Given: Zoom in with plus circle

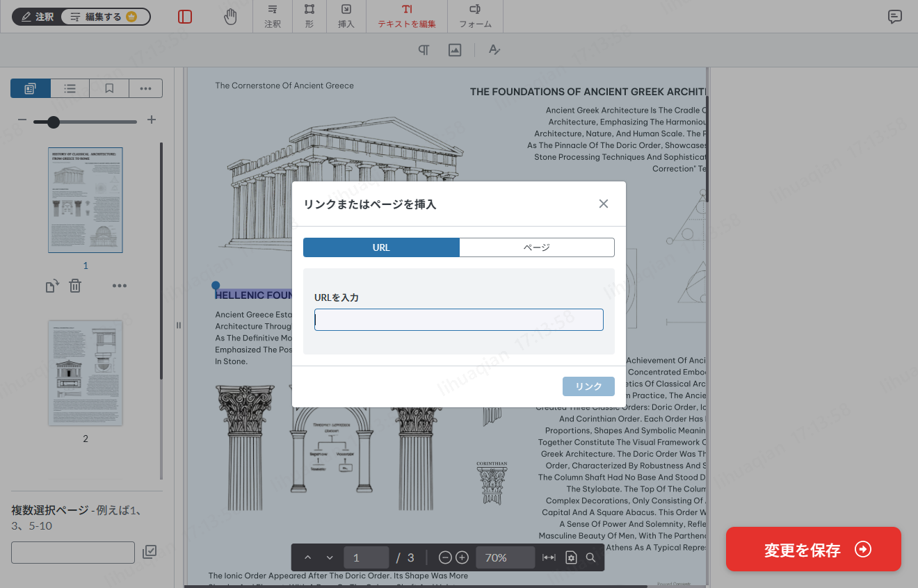Looking at the screenshot, I should click(462, 557).
